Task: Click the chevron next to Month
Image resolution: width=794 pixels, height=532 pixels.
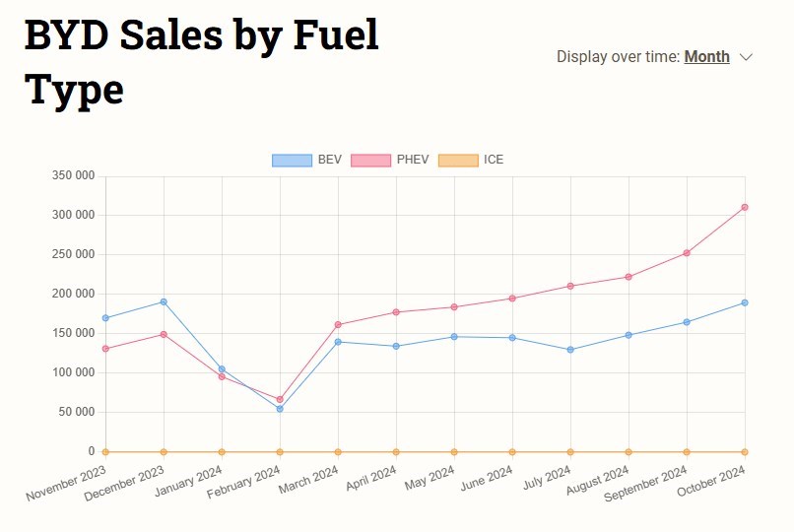Action: [x=746, y=57]
